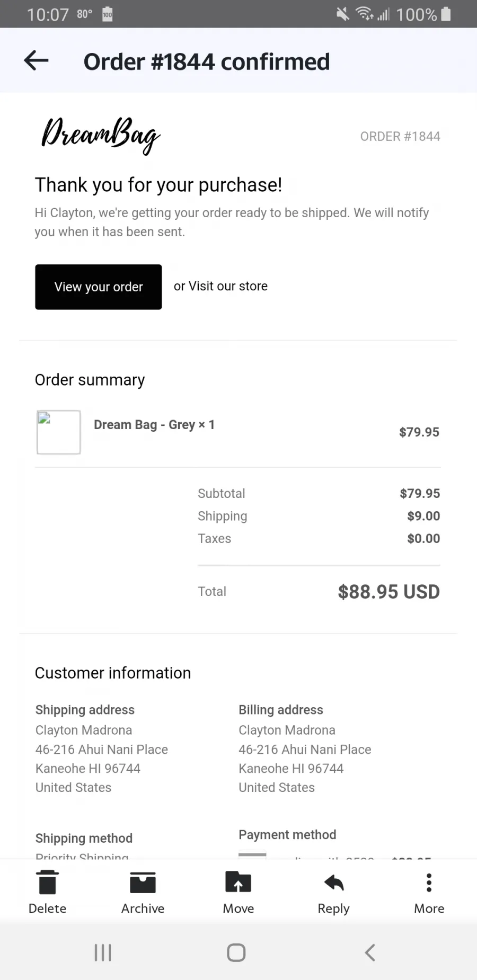Tap the battery icon in status bar
477x980 pixels.
pyautogui.click(x=446, y=14)
